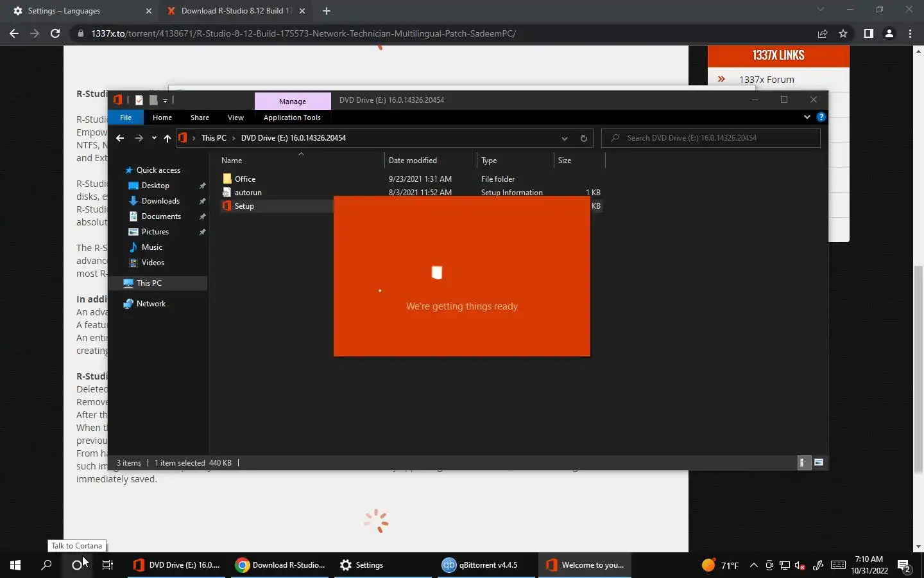Switch to the Home ribbon tab

pyautogui.click(x=162, y=118)
